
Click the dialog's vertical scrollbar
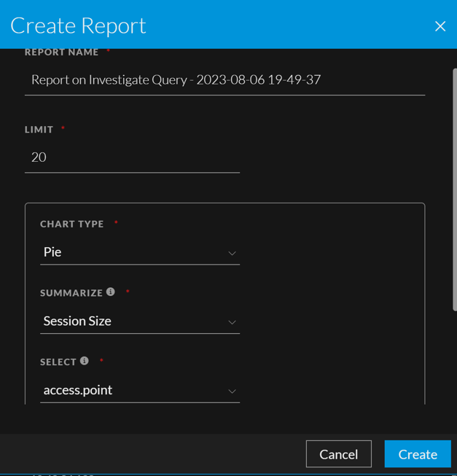tap(455, 190)
